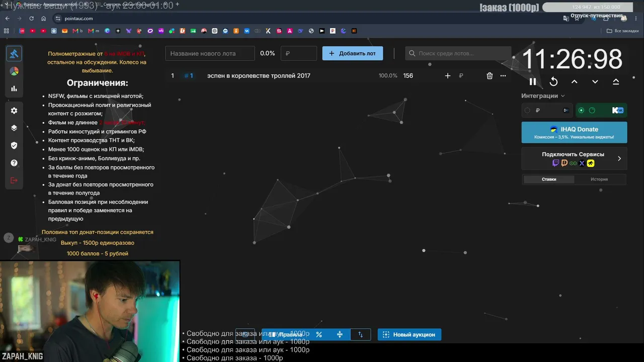This screenshot has height=362, width=644.
Task: Toggle the ruble donation integration switch
Action: point(527,110)
